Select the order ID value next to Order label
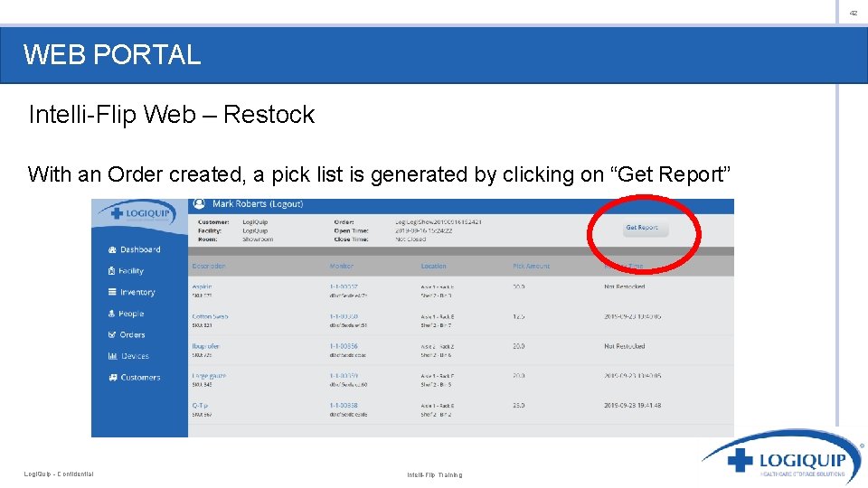 pos(439,222)
